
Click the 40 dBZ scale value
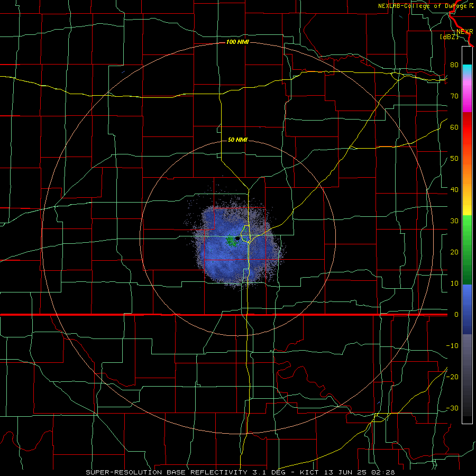(x=454, y=190)
